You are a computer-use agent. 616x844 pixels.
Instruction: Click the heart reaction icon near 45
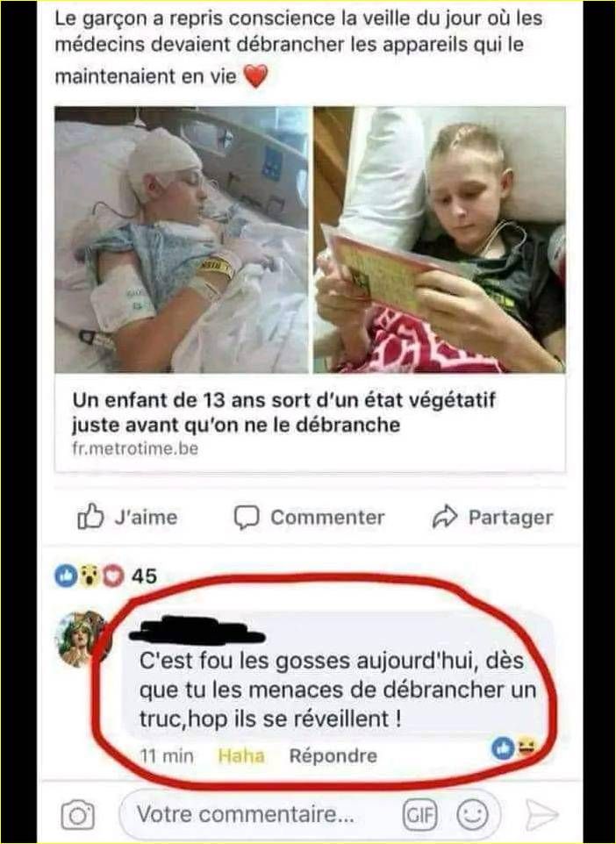point(112,576)
